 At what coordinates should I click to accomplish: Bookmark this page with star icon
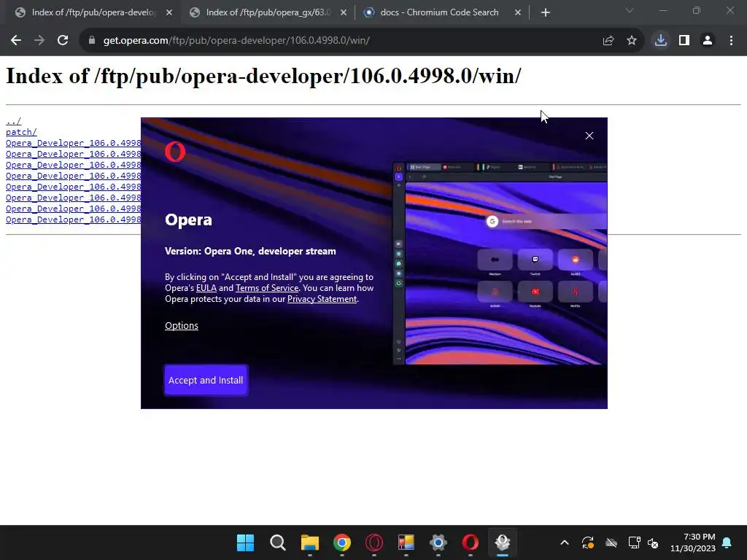(632, 41)
